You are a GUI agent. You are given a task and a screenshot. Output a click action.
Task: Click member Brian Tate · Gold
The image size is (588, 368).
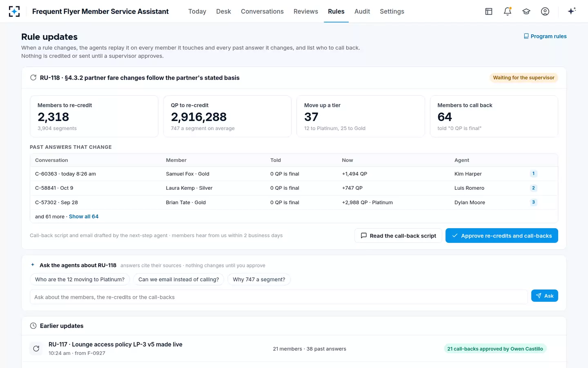(186, 202)
